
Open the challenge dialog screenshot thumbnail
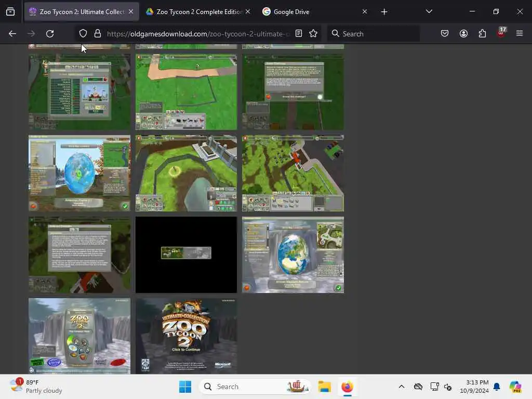(x=293, y=92)
